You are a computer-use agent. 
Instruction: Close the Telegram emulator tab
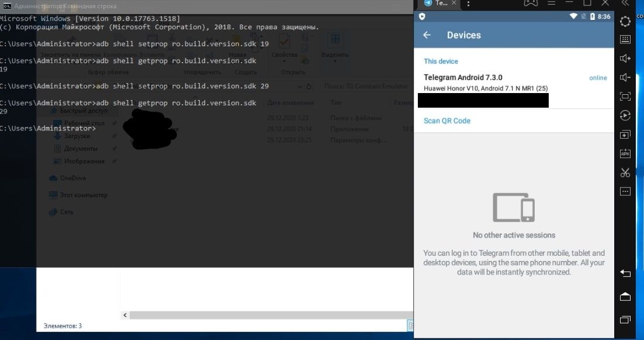point(454,3)
